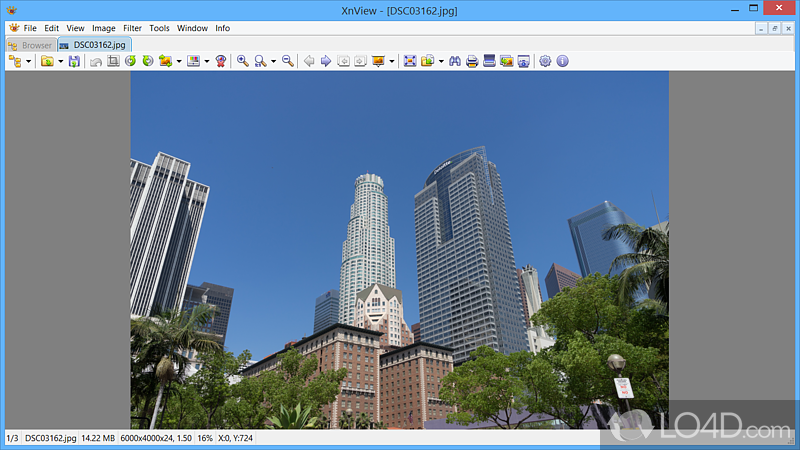800x450 pixels.
Task: Open the Image menu
Action: pos(104,28)
